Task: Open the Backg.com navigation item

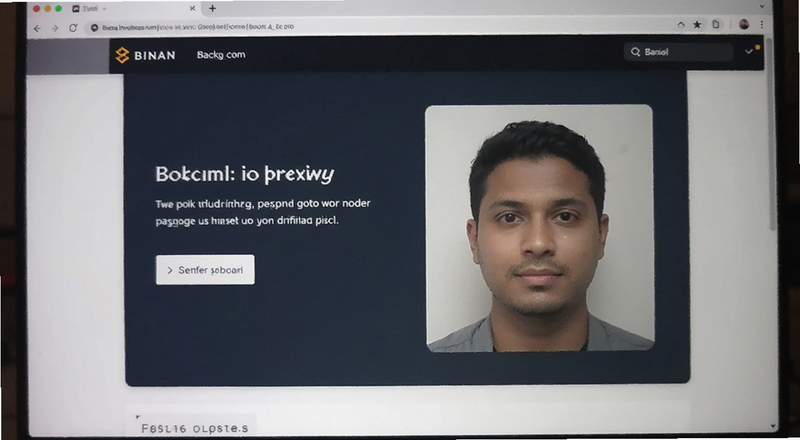Action: click(221, 55)
